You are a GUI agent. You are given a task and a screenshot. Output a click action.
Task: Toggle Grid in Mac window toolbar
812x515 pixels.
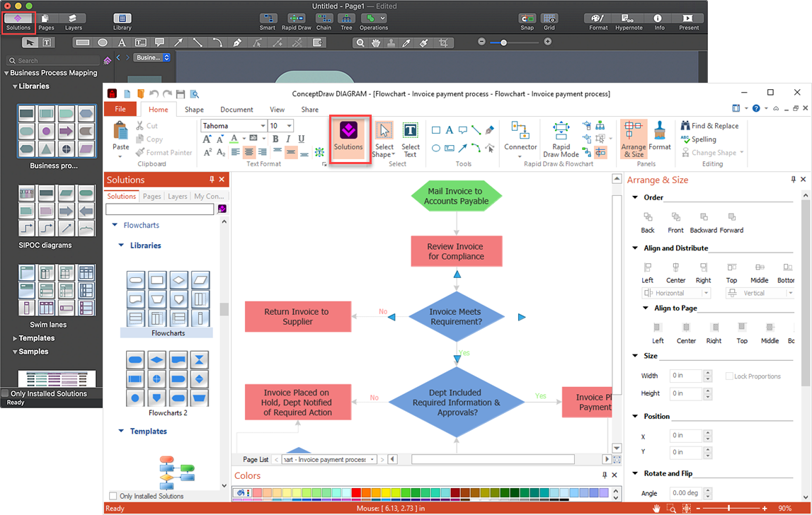(x=549, y=22)
